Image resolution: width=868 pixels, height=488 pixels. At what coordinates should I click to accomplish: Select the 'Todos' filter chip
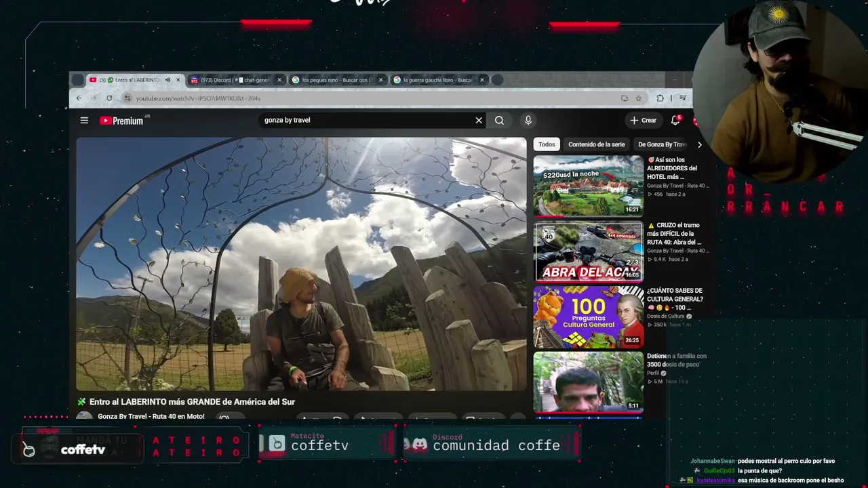tap(547, 144)
